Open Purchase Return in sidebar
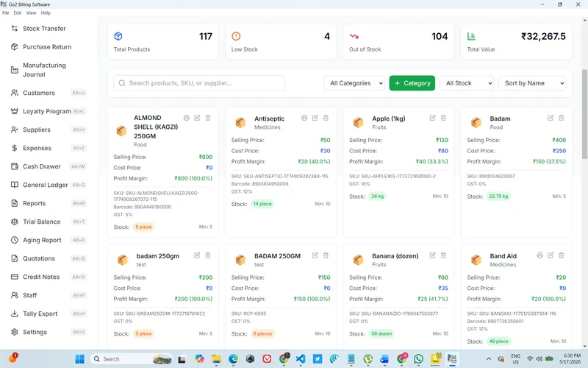The image size is (588, 368). (49, 47)
